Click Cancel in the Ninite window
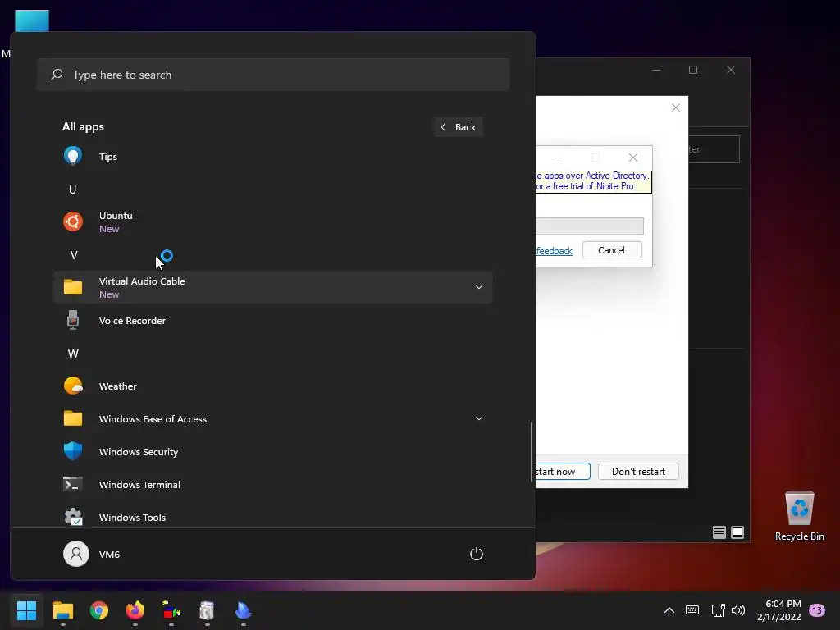This screenshot has width=840, height=630. pyautogui.click(x=612, y=250)
